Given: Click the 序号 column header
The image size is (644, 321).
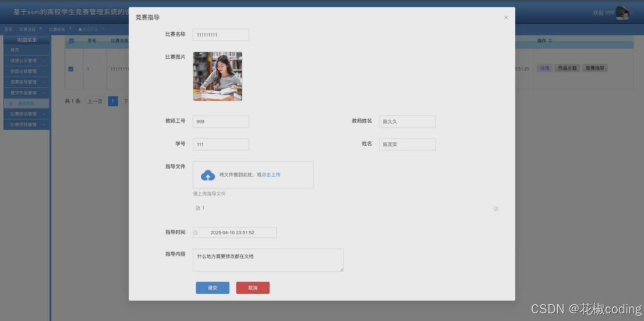Looking at the screenshot, I should click(91, 41).
